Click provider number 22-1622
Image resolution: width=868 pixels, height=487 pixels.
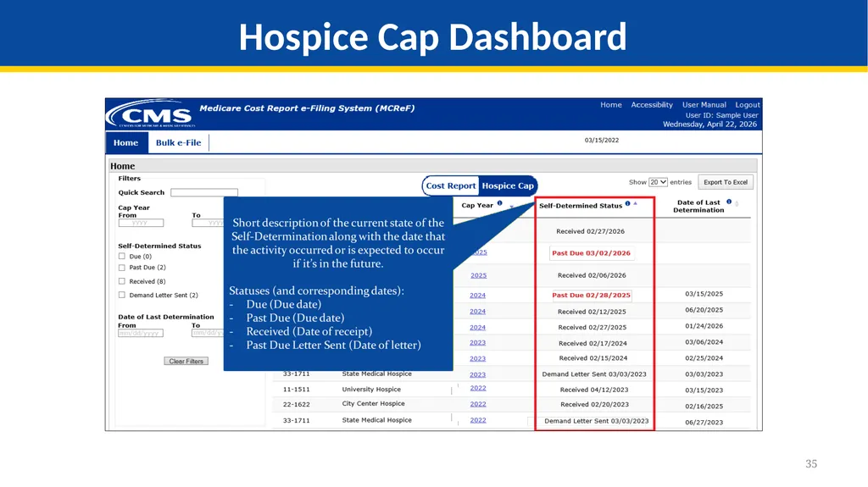[x=296, y=405]
